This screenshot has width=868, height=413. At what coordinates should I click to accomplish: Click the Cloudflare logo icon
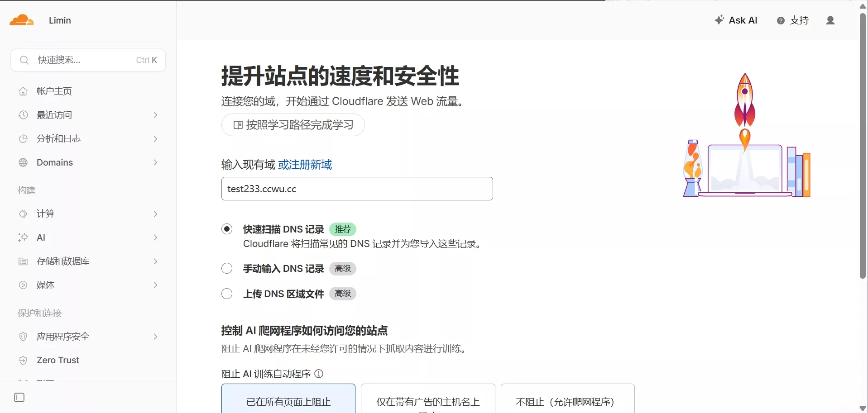point(21,20)
